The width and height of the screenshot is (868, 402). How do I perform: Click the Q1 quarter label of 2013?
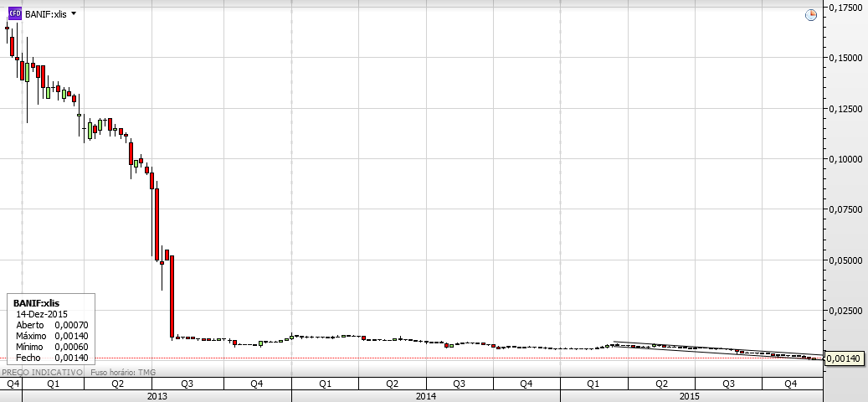click(x=54, y=384)
